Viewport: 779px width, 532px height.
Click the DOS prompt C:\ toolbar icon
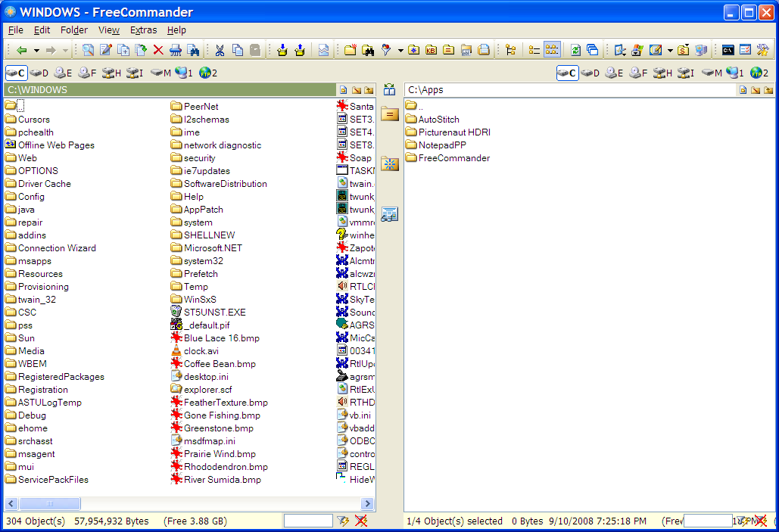pos(728,50)
